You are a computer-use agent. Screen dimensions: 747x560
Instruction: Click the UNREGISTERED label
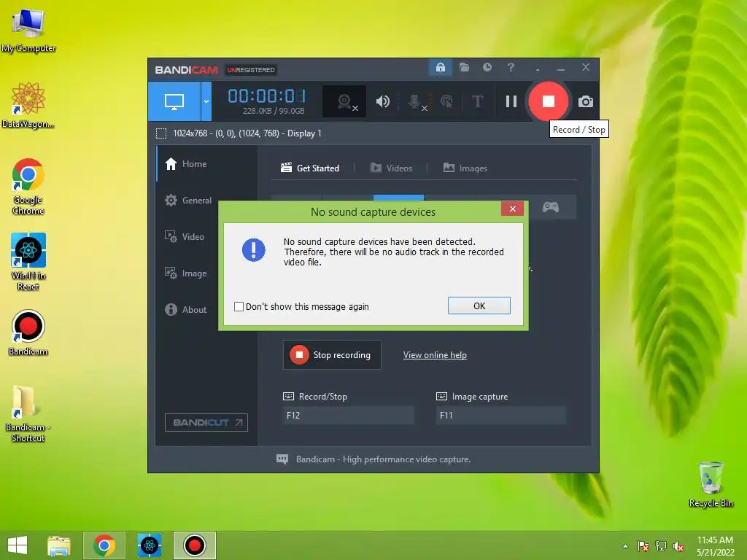pyautogui.click(x=251, y=70)
